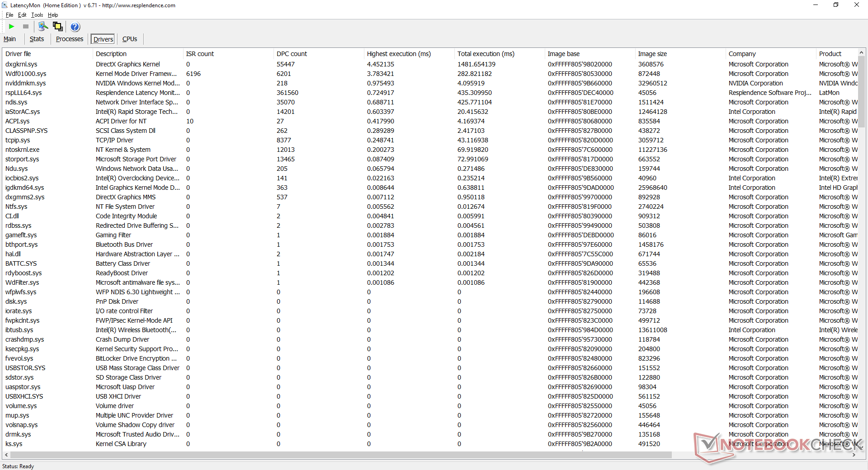This screenshot has width=868, height=470.
Task: Click the 'Gaming Filter' description cell
Action: (x=113, y=235)
